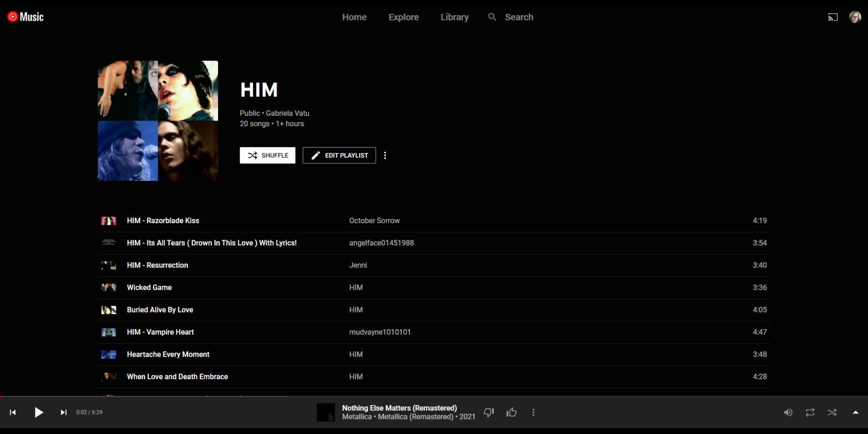Play Heartache Every Moment
The width and height of the screenshot is (868, 434).
(x=168, y=354)
